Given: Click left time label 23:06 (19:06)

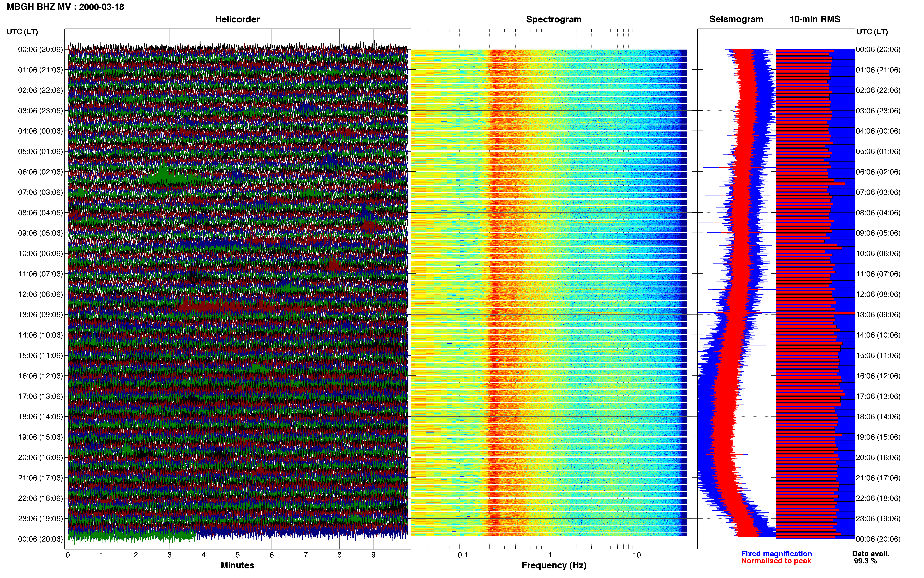Looking at the screenshot, I should click(x=41, y=518).
